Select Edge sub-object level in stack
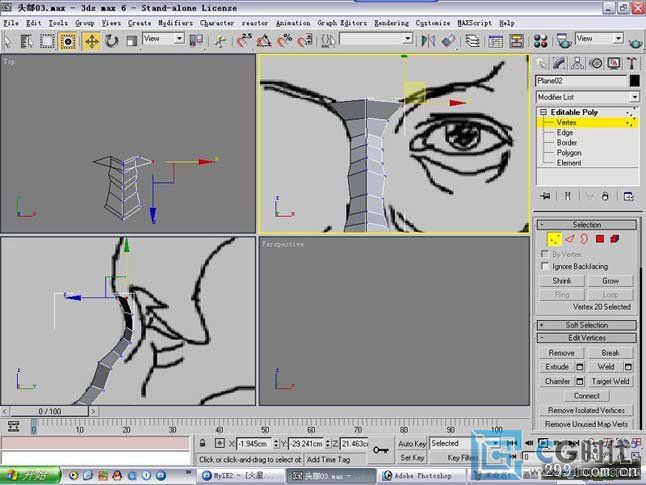 point(564,133)
